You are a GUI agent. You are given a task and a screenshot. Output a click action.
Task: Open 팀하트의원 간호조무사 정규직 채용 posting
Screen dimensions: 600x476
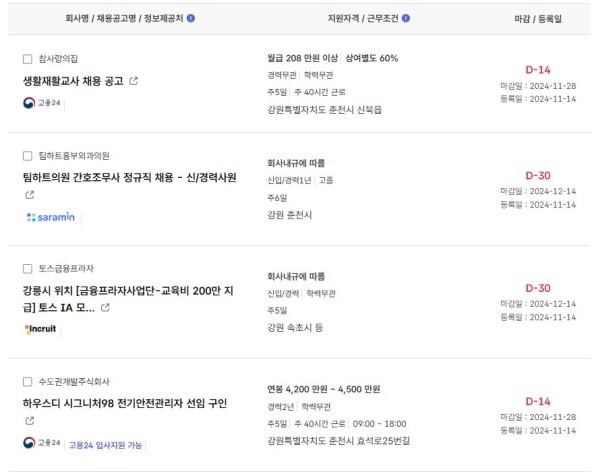(129, 177)
